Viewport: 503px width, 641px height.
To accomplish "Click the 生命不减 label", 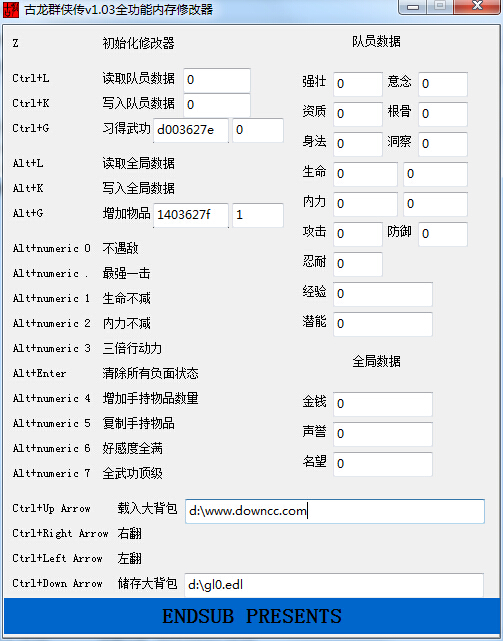I will [126, 298].
